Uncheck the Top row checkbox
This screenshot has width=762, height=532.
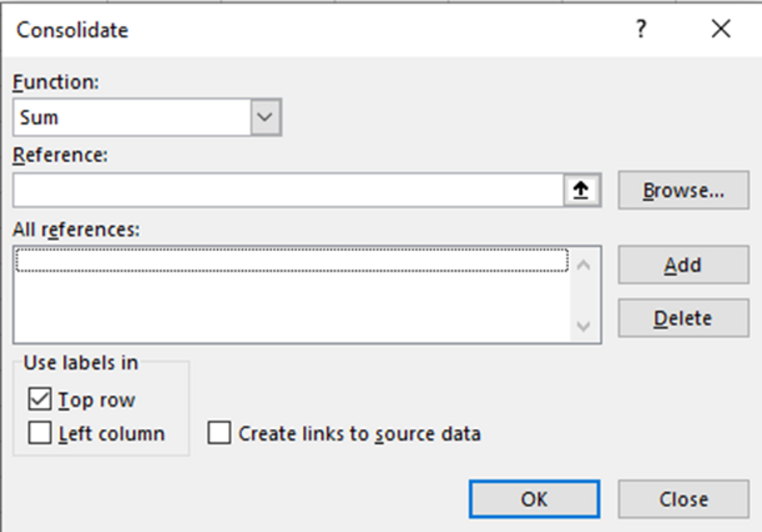click(x=38, y=399)
